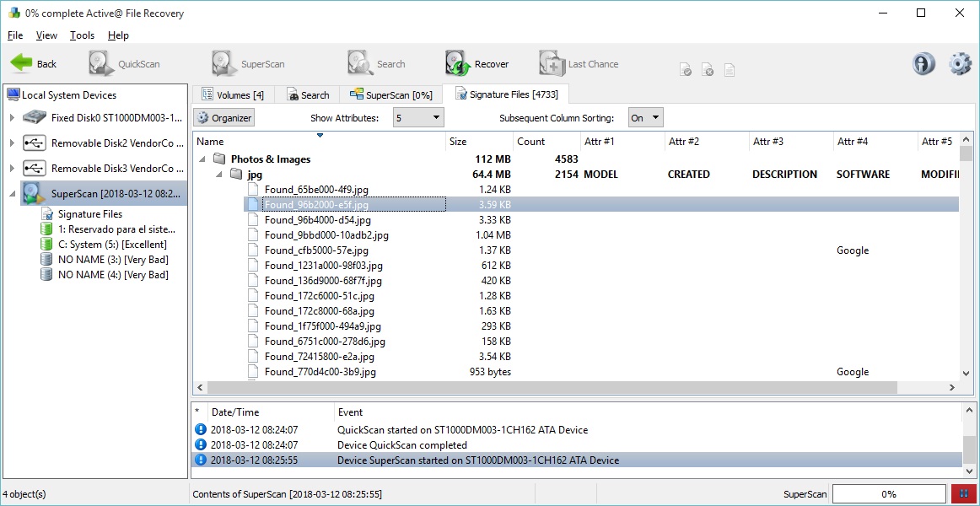
Task: Select file Found_1f75f000-494a9.jpg
Action: (322, 326)
